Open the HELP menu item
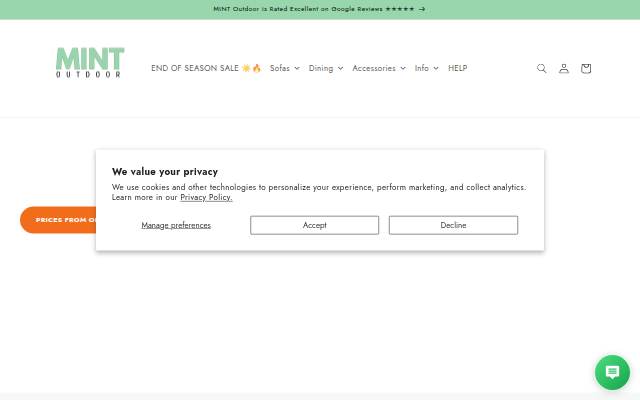This screenshot has height=400, width=640. 458,68
